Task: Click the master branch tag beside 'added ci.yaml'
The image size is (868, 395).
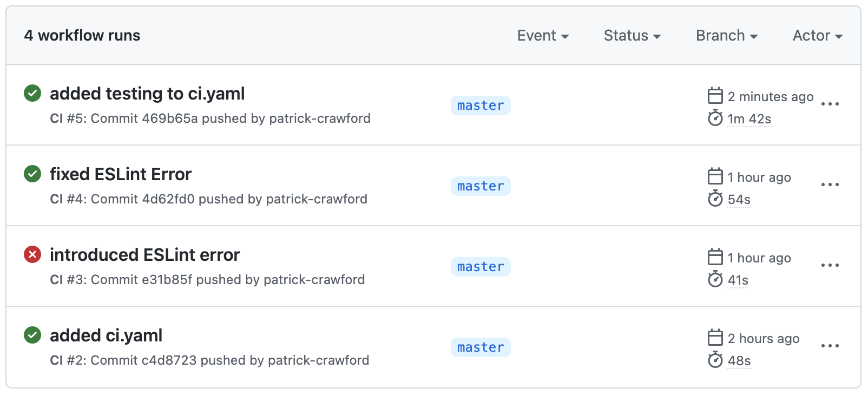Action: click(480, 347)
